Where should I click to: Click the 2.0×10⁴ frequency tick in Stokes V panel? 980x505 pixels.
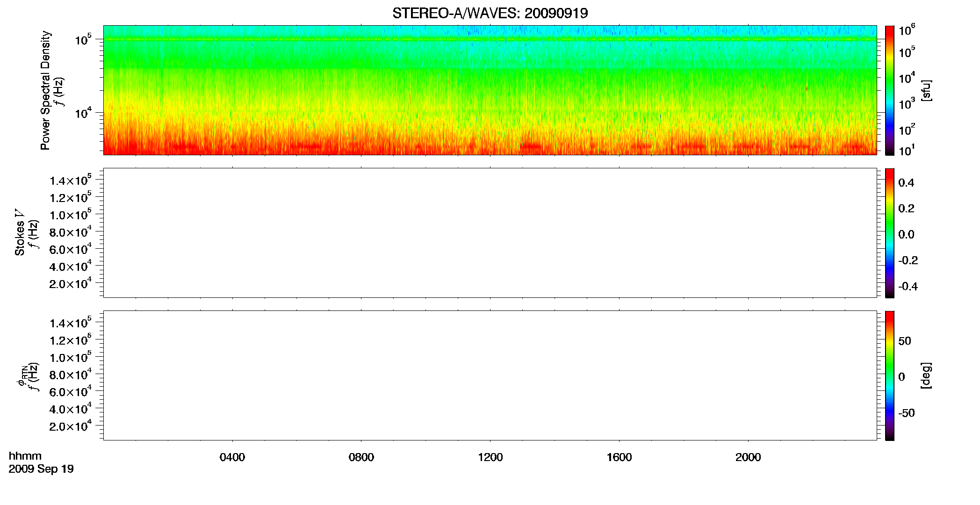71,283
